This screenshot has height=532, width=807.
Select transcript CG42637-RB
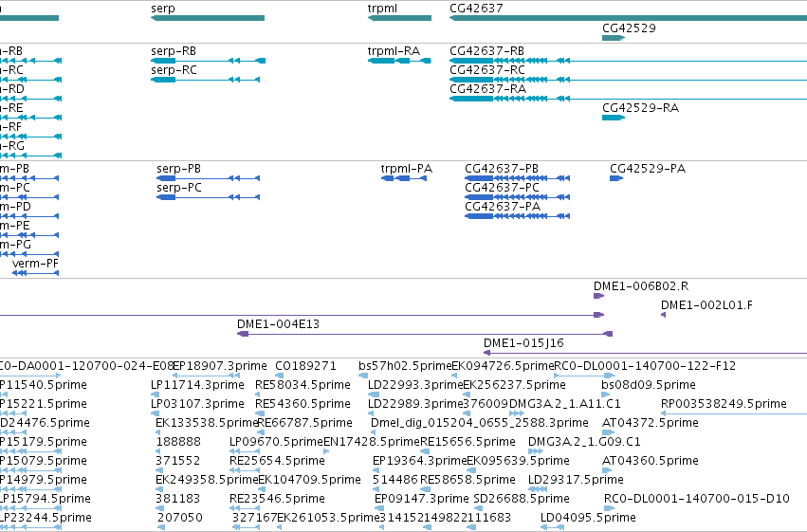628,61
